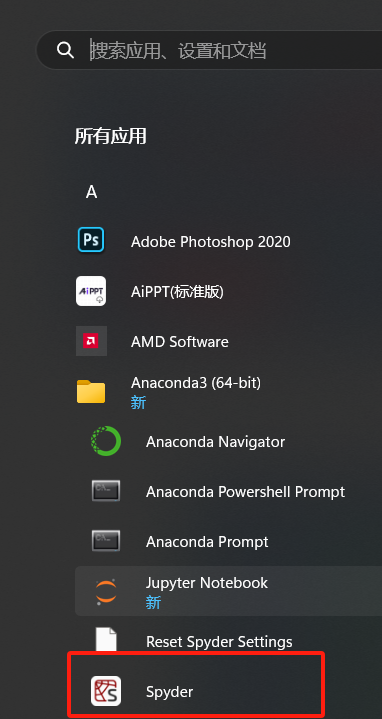Launch AMD Software by its label
382x719 pixels.
[x=180, y=342]
